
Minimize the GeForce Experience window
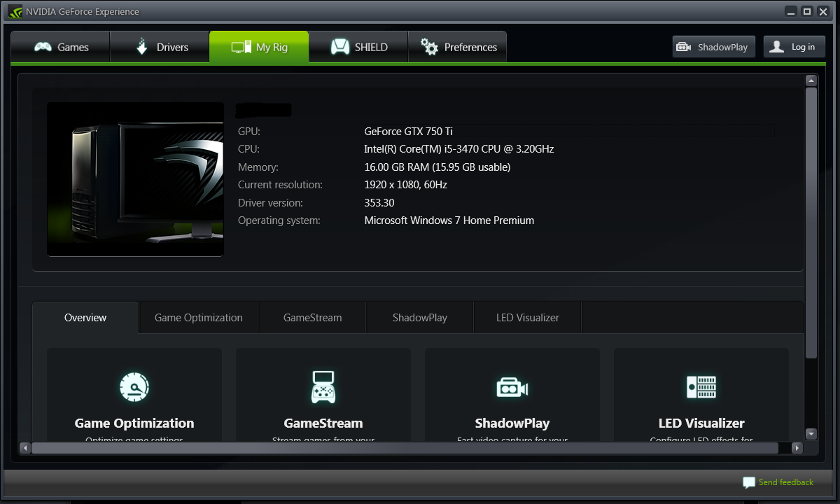tap(791, 11)
